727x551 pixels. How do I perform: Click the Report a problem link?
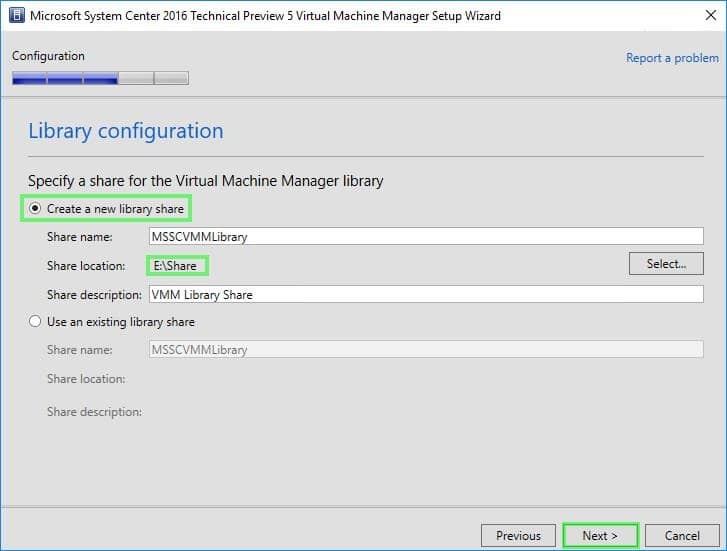672,58
